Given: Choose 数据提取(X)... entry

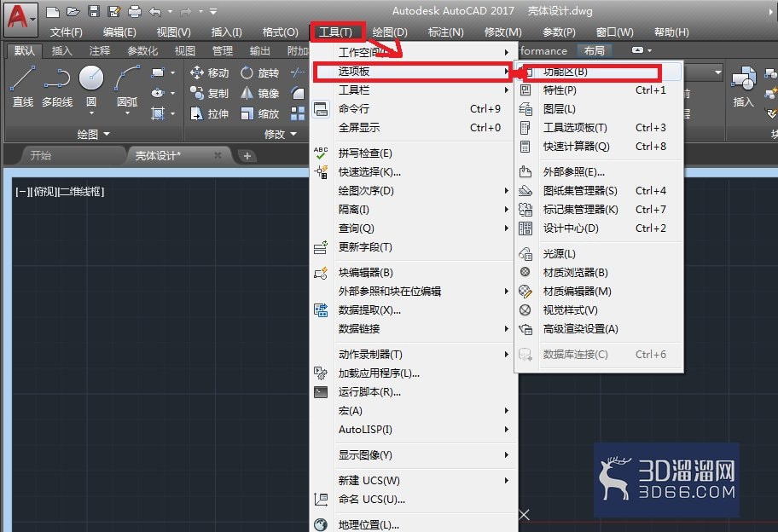Looking at the screenshot, I should pyautogui.click(x=413, y=310).
